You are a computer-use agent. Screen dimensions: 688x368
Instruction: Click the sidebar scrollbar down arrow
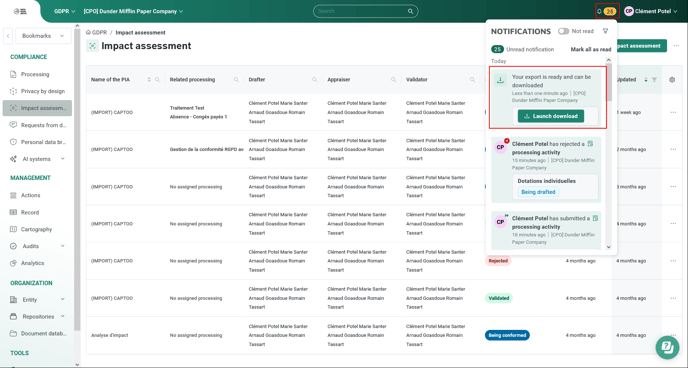click(77, 364)
